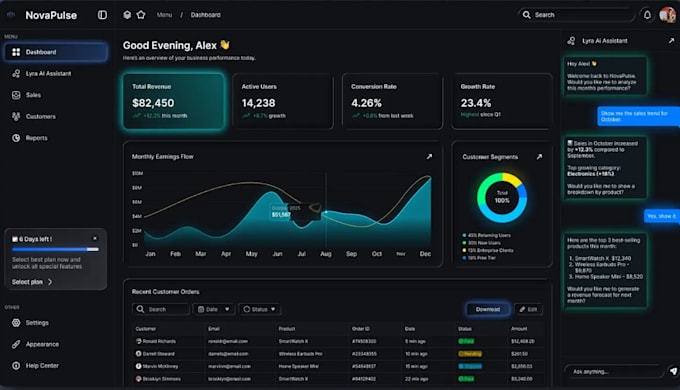Image resolution: width=680 pixels, height=390 pixels.
Task: Select the Active Users card
Action: (283, 102)
